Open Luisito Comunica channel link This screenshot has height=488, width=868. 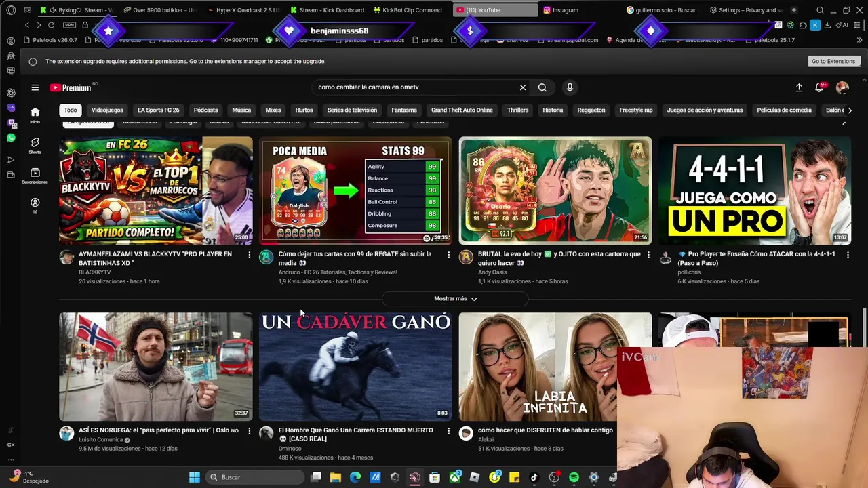(x=101, y=439)
